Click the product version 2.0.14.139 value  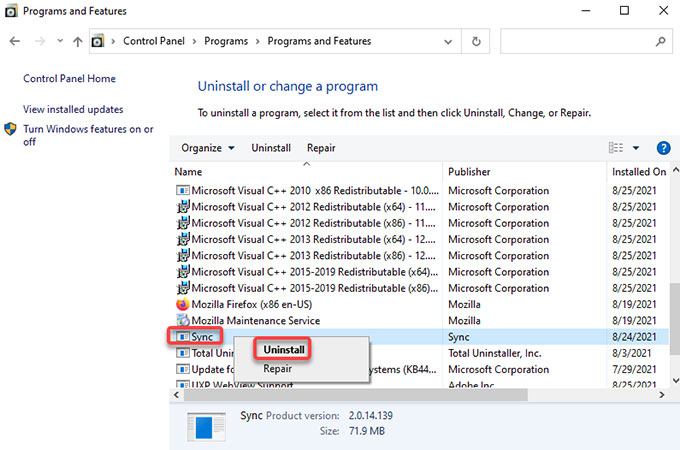[370, 415]
